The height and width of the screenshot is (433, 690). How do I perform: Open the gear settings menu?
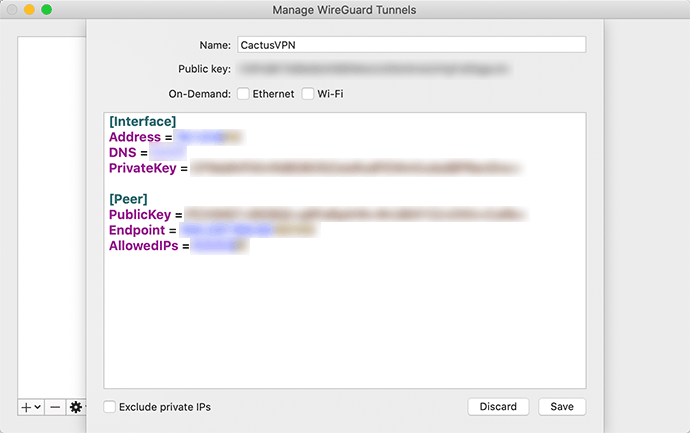(x=76, y=407)
